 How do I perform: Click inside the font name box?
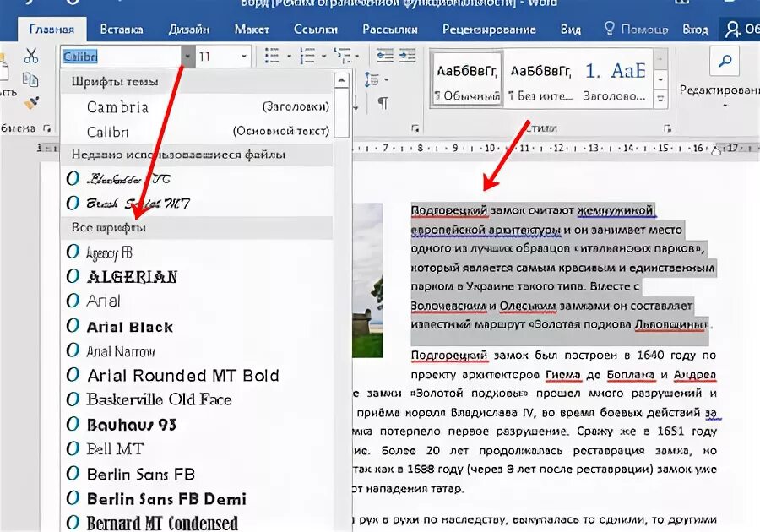click(121, 57)
